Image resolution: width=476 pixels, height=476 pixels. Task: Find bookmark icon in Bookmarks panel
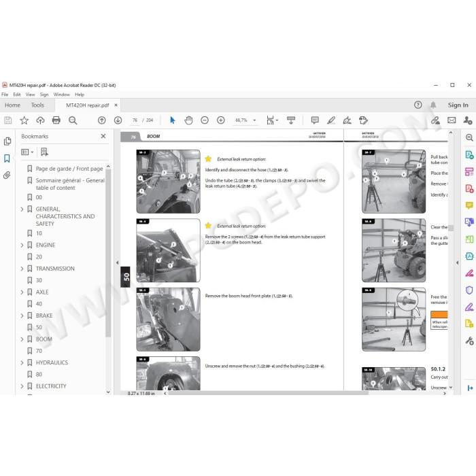coord(44,152)
